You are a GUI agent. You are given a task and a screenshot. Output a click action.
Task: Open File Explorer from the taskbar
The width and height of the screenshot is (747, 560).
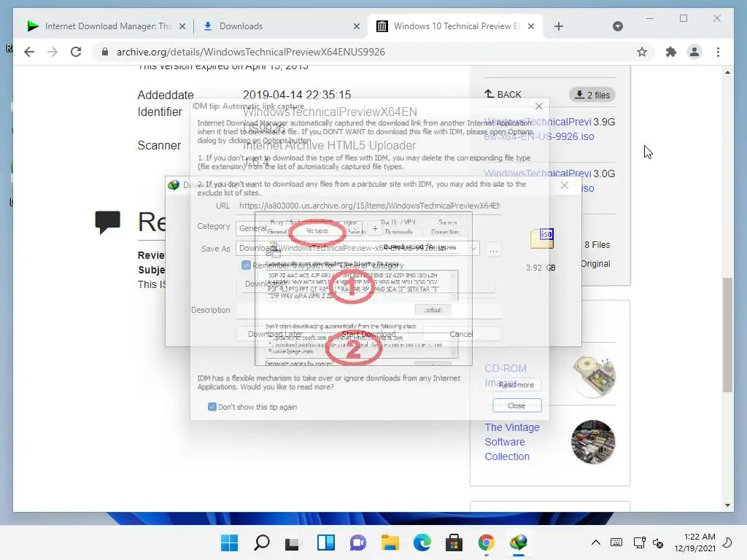[x=390, y=542]
